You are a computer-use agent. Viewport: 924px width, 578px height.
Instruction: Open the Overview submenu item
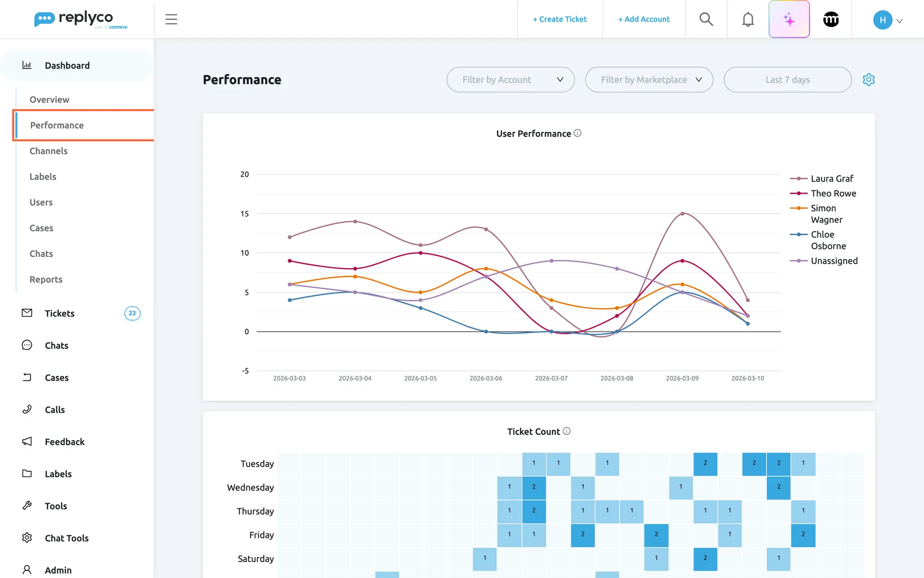point(49,100)
